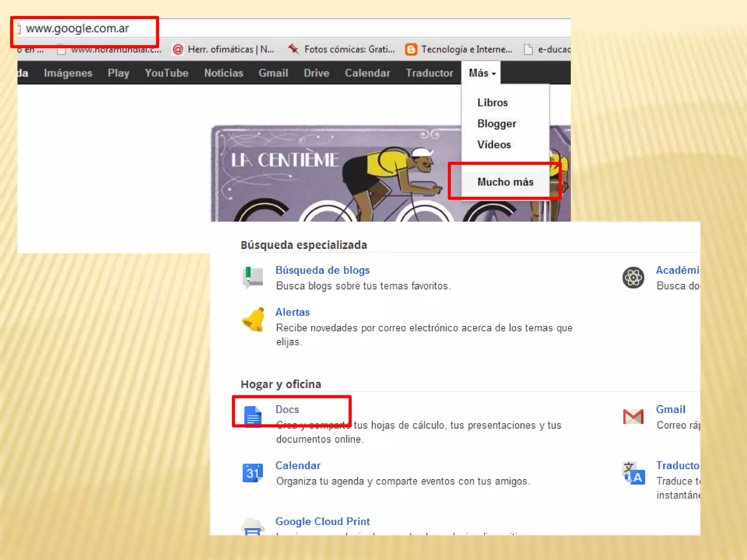Viewport: 747px width, 560px height.
Task: Click the Alertas bell icon
Action: (253, 320)
